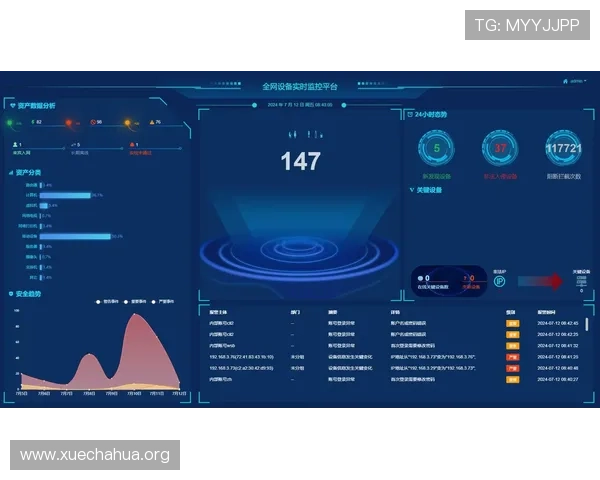Click the circular IP icon

(x=500, y=282)
